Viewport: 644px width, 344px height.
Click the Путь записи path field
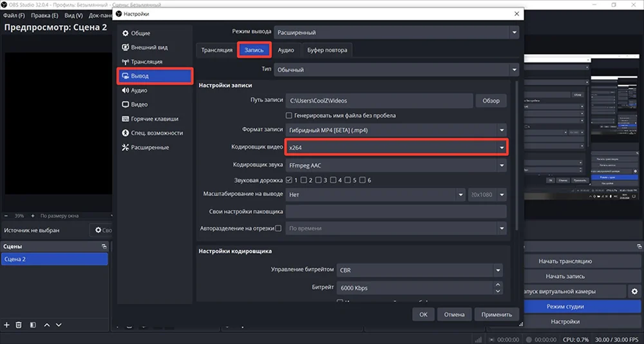[379, 100]
